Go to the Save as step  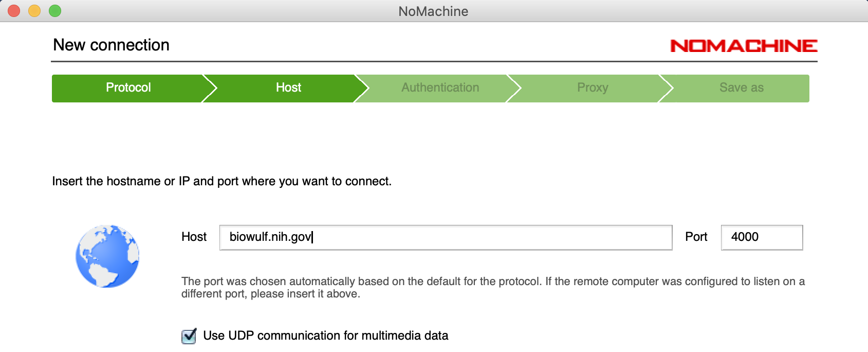pyautogui.click(x=741, y=88)
